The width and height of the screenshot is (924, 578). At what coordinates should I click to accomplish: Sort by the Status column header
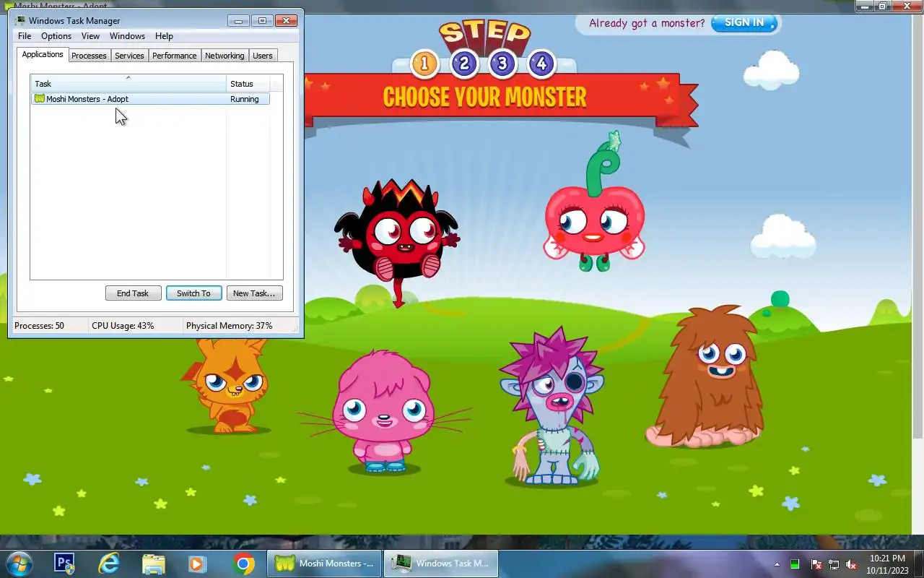248,84
